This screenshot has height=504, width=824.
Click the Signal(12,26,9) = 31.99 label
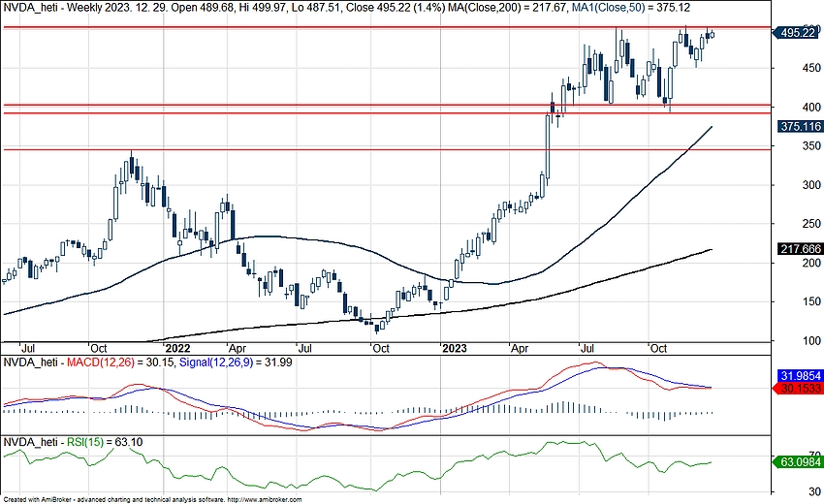tap(236, 362)
